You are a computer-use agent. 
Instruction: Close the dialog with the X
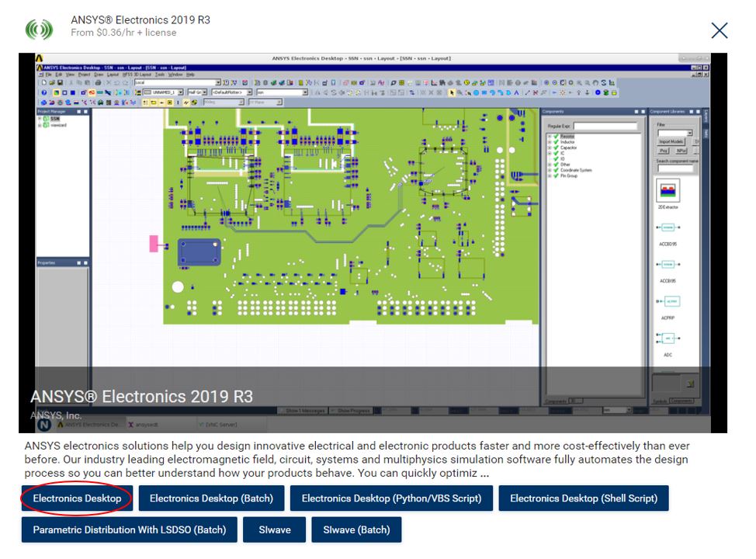pos(720,30)
